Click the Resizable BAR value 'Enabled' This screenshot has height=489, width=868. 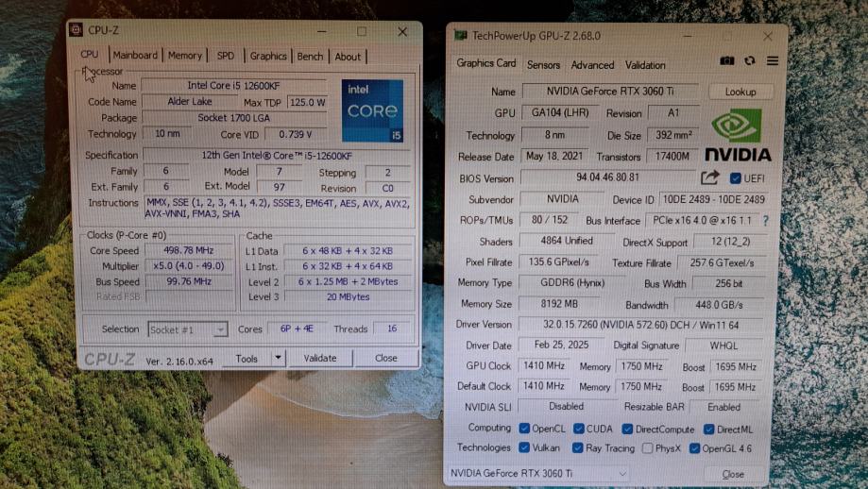[723, 407]
